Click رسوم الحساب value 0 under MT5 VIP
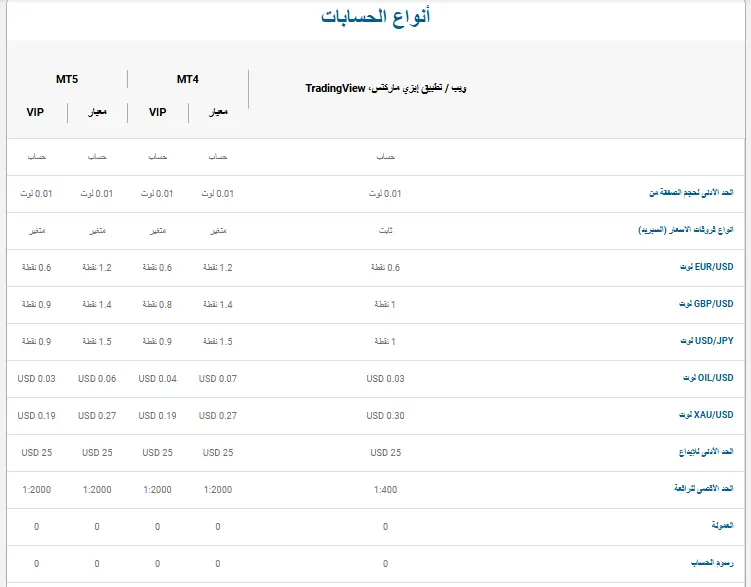The width and height of the screenshot is (751, 587). (36, 564)
